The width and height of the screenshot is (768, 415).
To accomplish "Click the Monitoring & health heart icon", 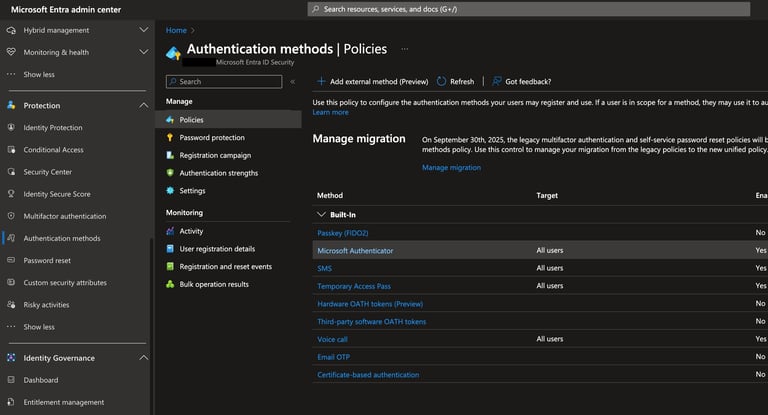I will pyautogui.click(x=11, y=52).
